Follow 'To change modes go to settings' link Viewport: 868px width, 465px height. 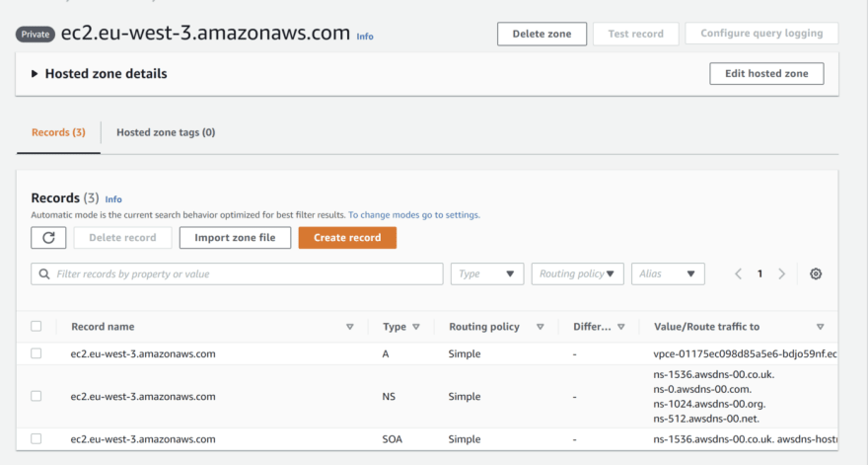point(414,215)
